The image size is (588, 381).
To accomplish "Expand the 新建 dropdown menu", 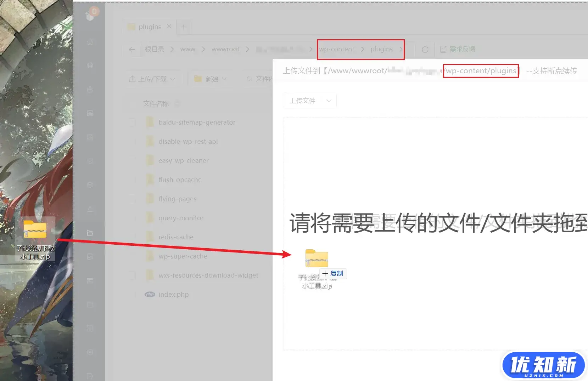I will point(211,79).
